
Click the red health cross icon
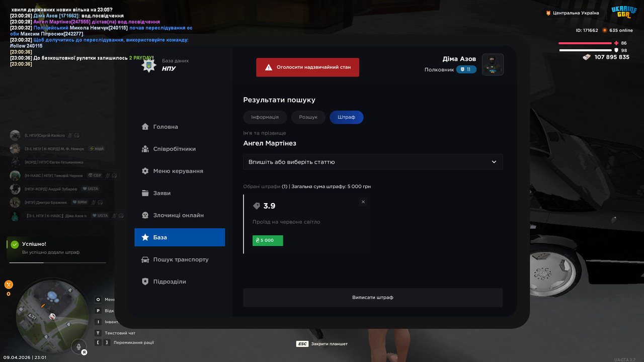[x=616, y=43]
